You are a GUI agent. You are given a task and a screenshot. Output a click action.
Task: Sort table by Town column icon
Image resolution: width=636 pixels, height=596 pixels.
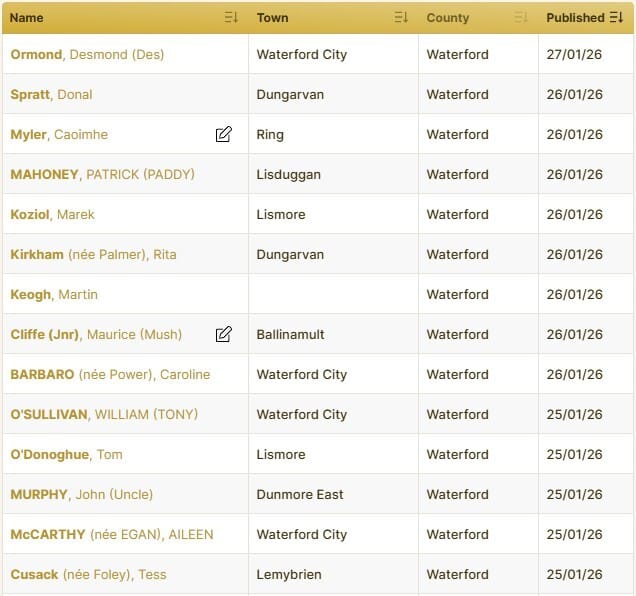point(401,17)
